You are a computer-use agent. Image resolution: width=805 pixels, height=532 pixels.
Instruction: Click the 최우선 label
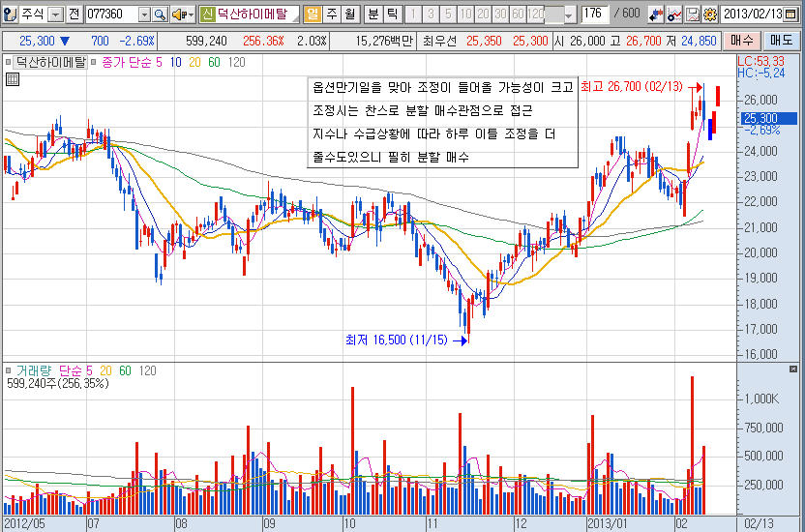tap(440, 41)
